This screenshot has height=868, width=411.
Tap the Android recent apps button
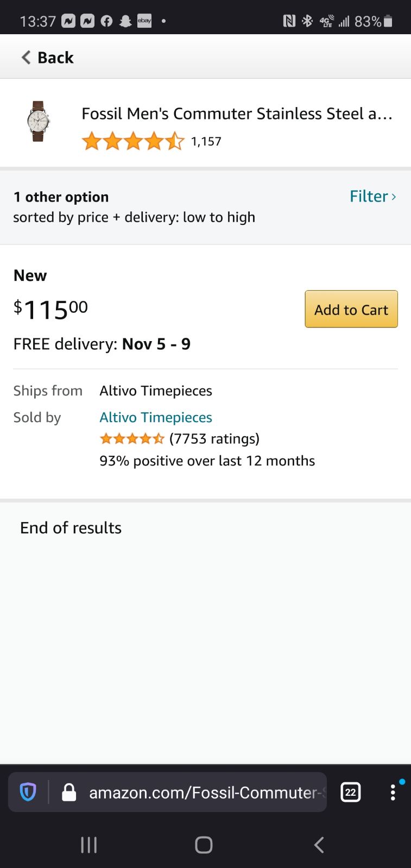[88, 845]
